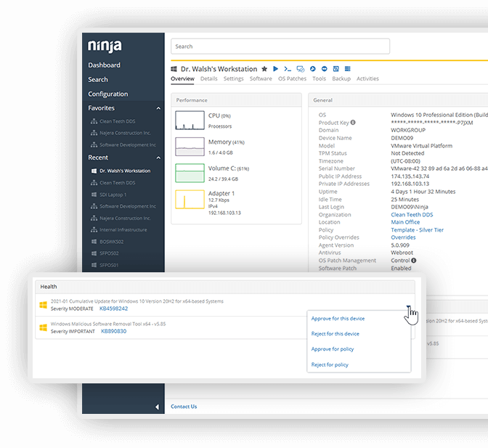
Task: Open the Tools tab
Action: tap(319, 78)
